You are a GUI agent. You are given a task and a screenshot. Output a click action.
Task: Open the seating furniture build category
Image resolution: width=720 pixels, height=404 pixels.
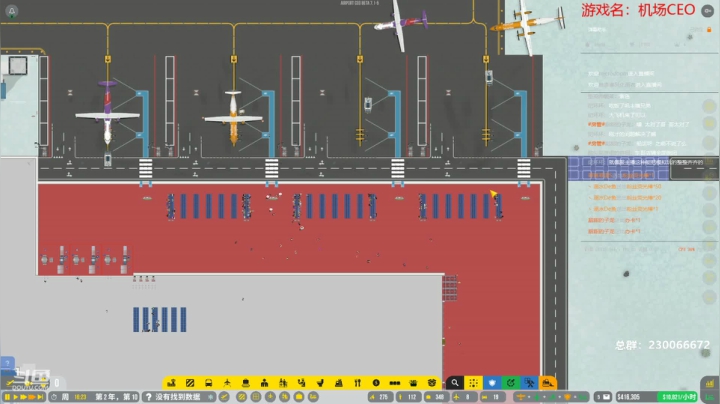[339, 383]
